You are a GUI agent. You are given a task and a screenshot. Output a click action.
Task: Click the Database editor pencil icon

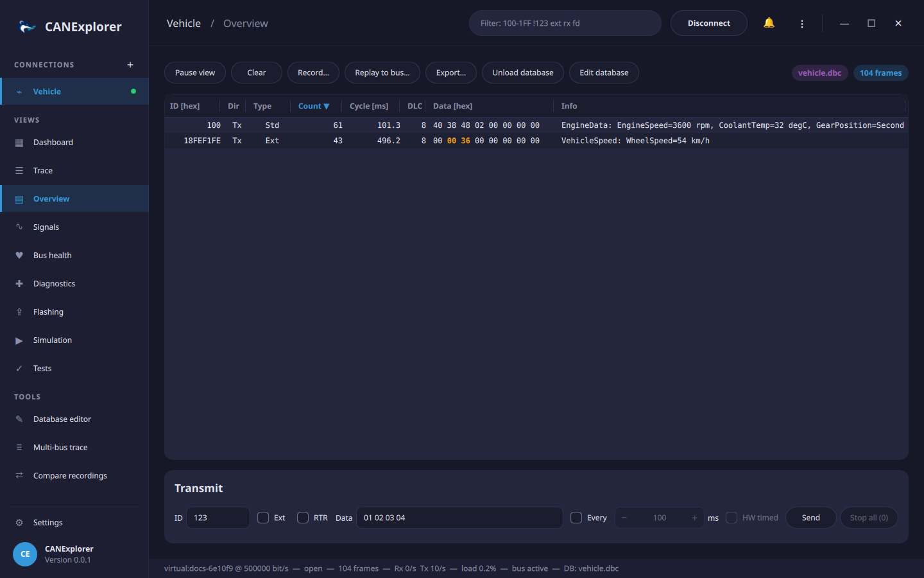tap(19, 419)
